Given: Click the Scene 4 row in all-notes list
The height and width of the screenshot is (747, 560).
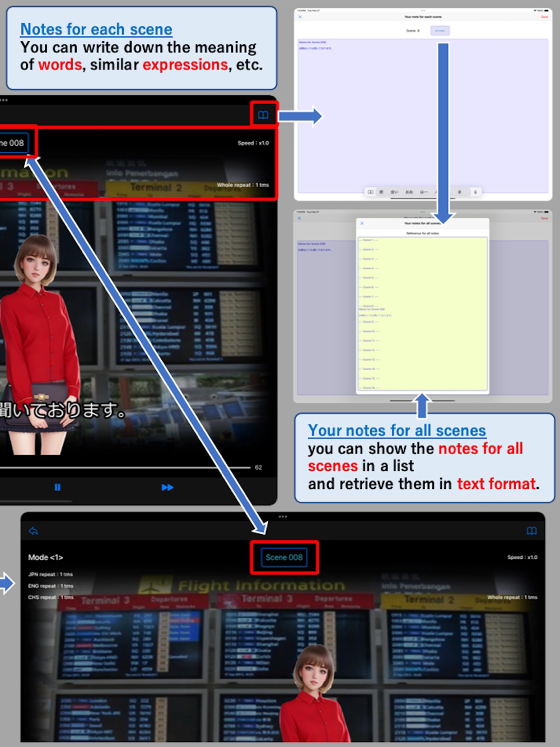Looking at the screenshot, I should tap(370, 268).
